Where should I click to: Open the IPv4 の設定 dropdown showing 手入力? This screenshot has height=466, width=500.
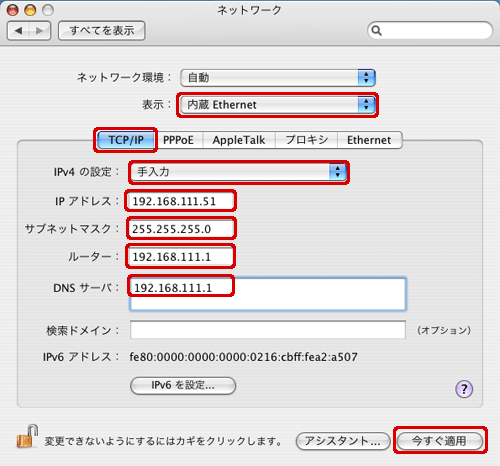pyautogui.click(x=239, y=172)
